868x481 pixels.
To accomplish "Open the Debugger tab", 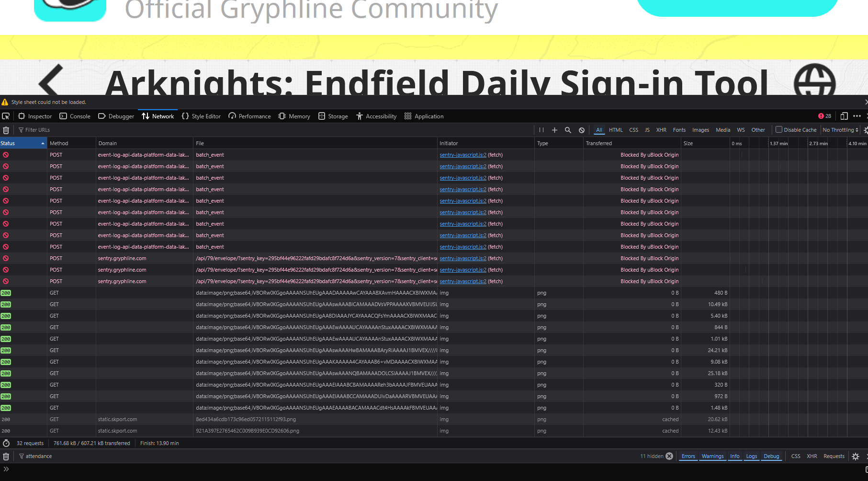I will click(x=116, y=116).
